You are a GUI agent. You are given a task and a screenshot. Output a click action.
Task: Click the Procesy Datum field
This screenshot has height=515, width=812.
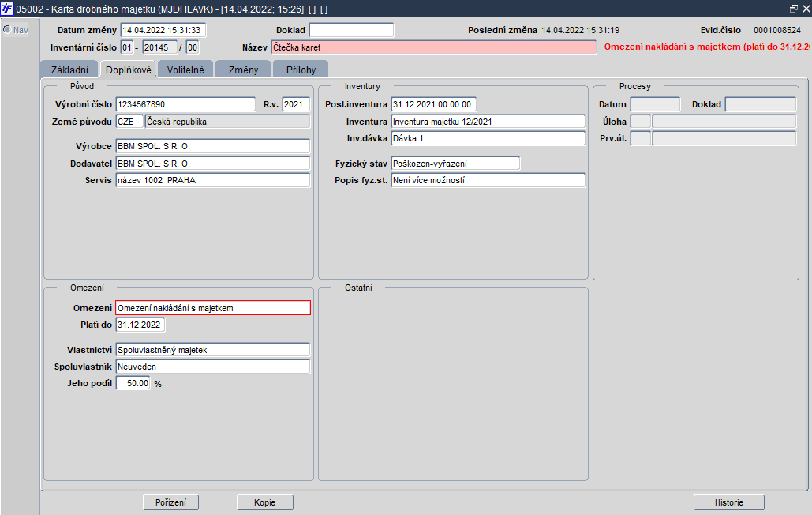click(655, 104)
